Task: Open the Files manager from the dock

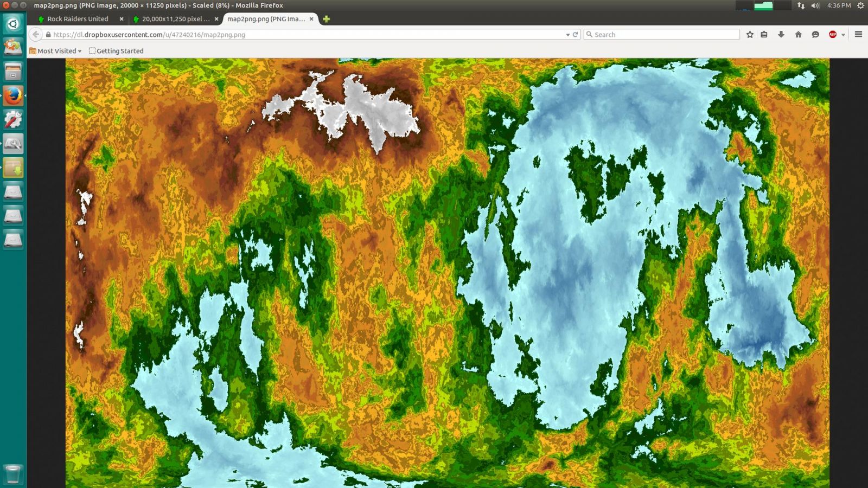Action: click(x=13, y=72)
